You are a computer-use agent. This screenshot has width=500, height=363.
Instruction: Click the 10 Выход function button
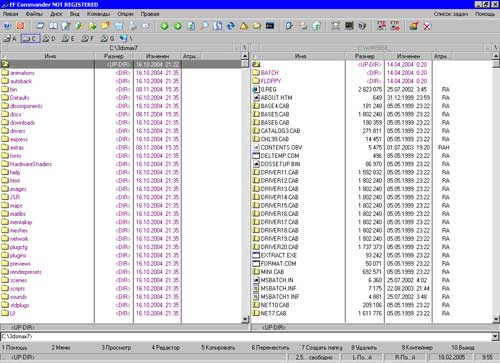coord(463,348)
